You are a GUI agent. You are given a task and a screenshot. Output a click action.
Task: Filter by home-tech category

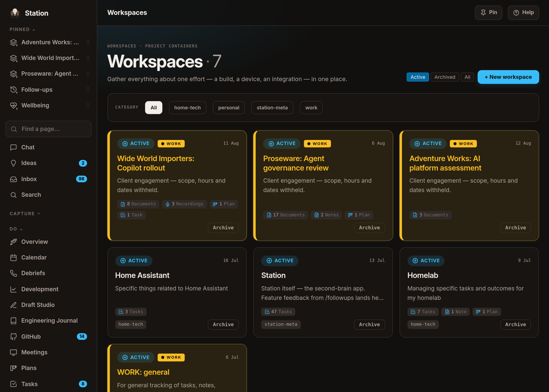187,108
